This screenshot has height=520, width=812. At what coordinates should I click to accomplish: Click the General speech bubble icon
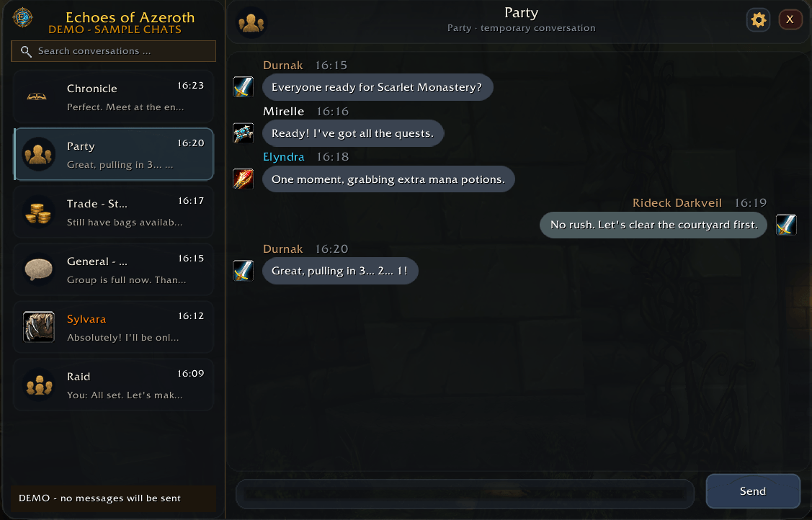[38, 269]
